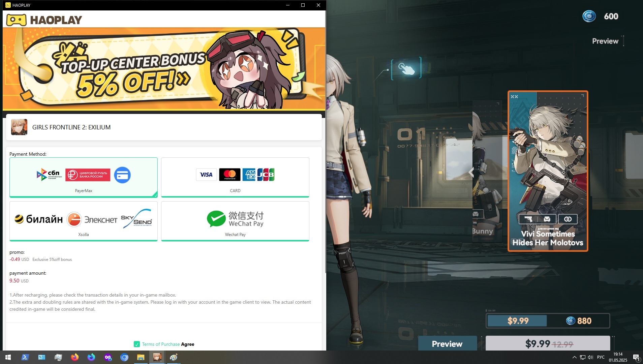The height and width of the screenshot is (364, 643).
Task: Click the -0.49 USD promo value
Action: tap(19, 260)
